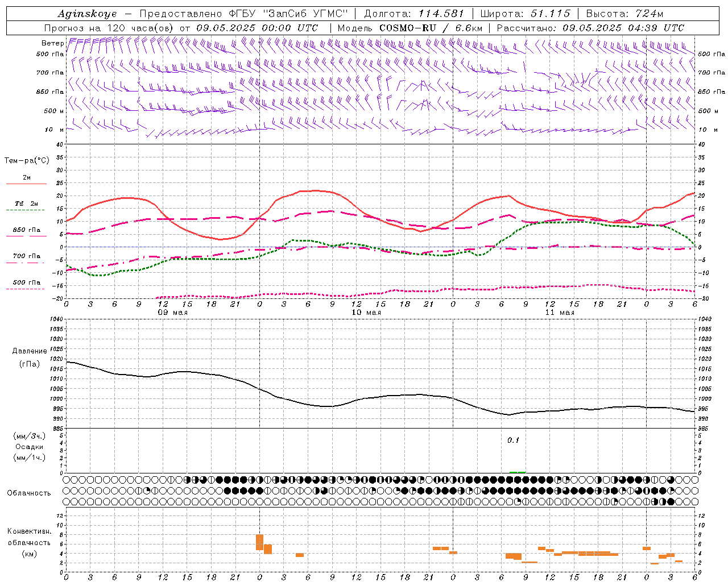Click the (мм/3ч.) unit label
Viewport: 728px width, 582px height.
pos(30,436)
